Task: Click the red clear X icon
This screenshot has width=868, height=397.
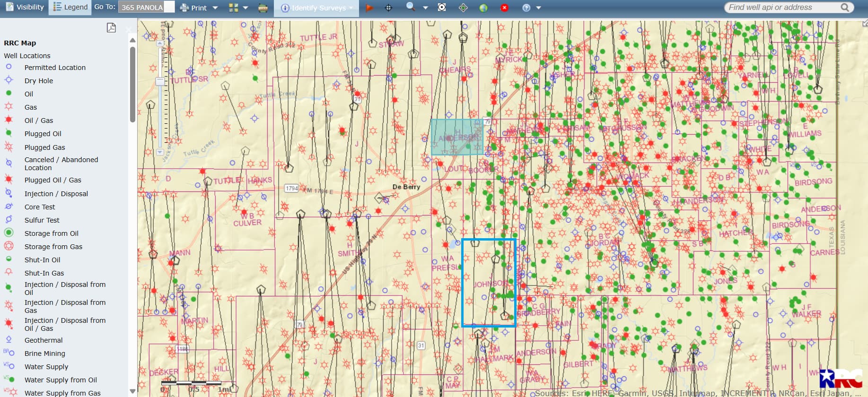Action: pyautogui.click(x=504, y=8)
